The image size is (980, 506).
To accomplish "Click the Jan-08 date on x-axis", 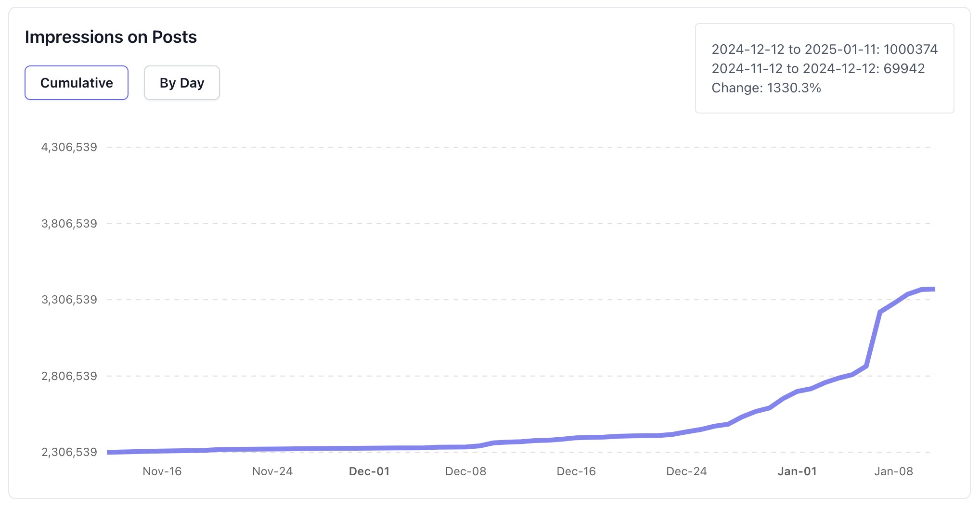I will 893,471.
